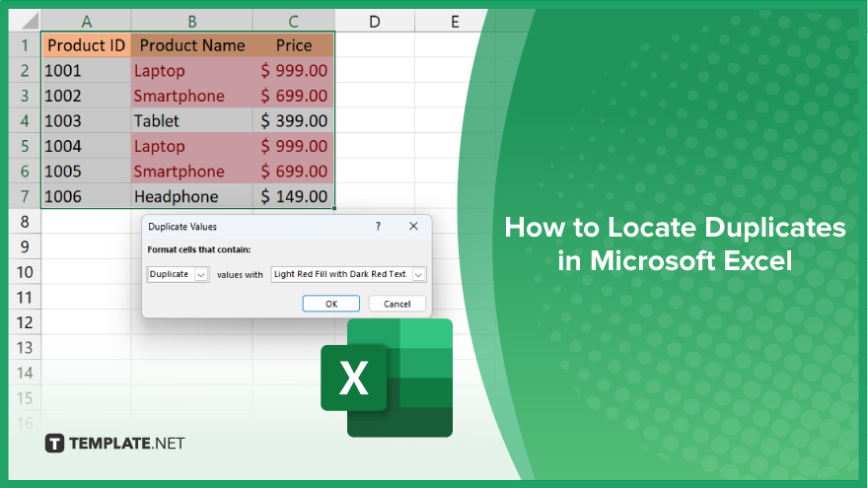The height and width of the screenshot is (488, 868).
Task: Click the Smartphone cell in row 3
Action: click(192, 96)
